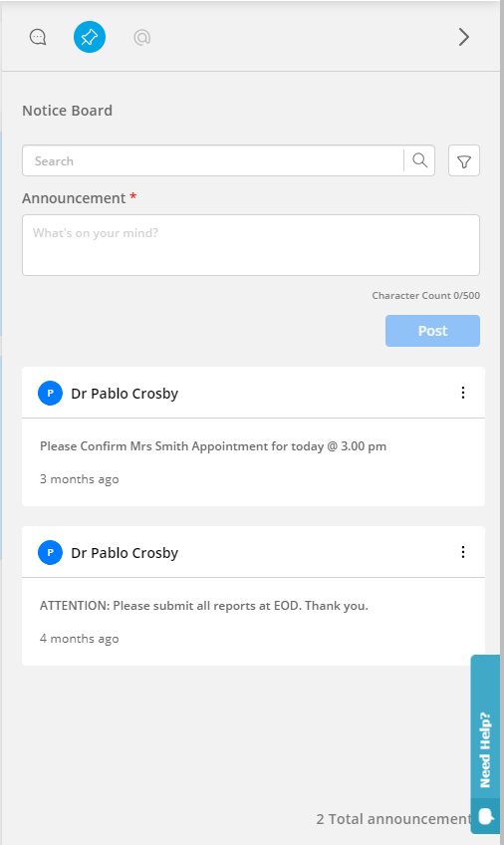Select the ATTENTION submit reports message text
The image size is (504, 845).
point(204,606)
